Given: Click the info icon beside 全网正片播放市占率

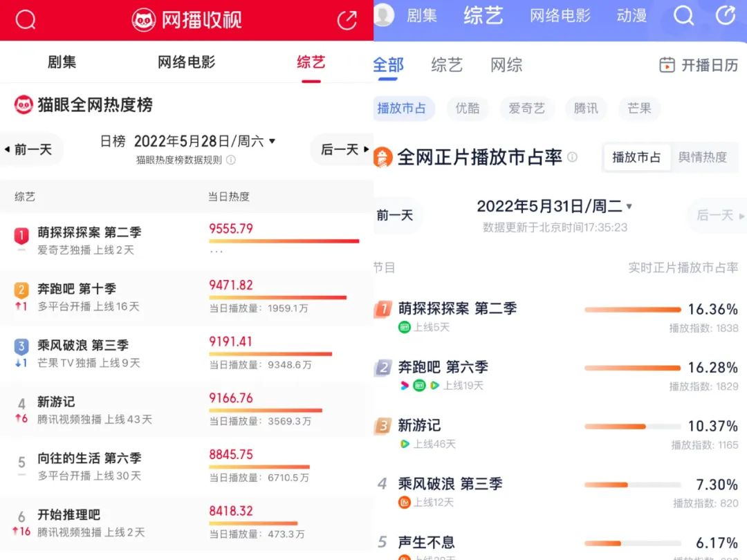Looking at the screenshot, I should [x=572, y=157].
